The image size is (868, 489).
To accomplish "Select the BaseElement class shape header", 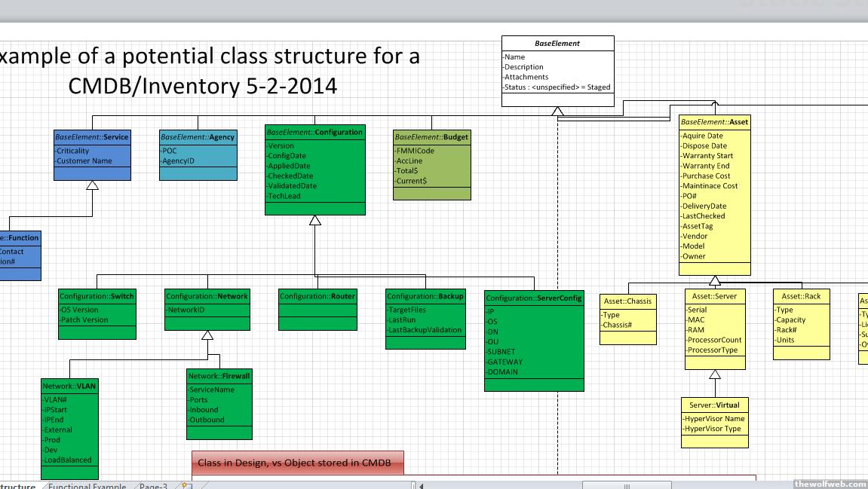I will point(557,44).
